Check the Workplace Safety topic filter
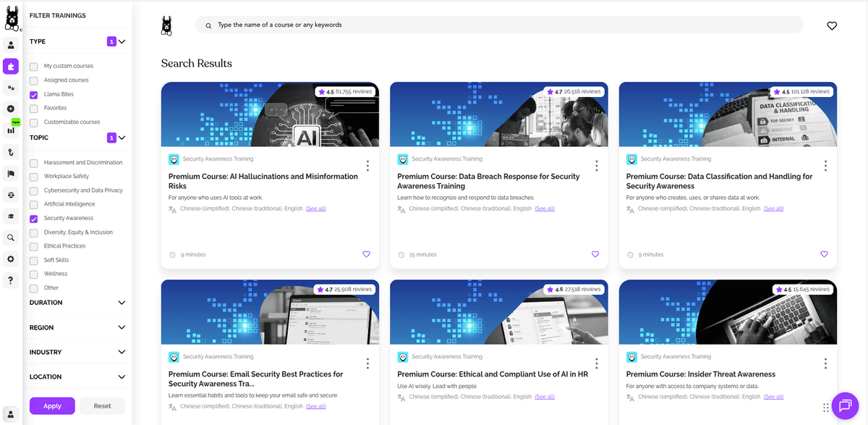The height and width of the screenshot is (425, 868). tap(34, 177)
